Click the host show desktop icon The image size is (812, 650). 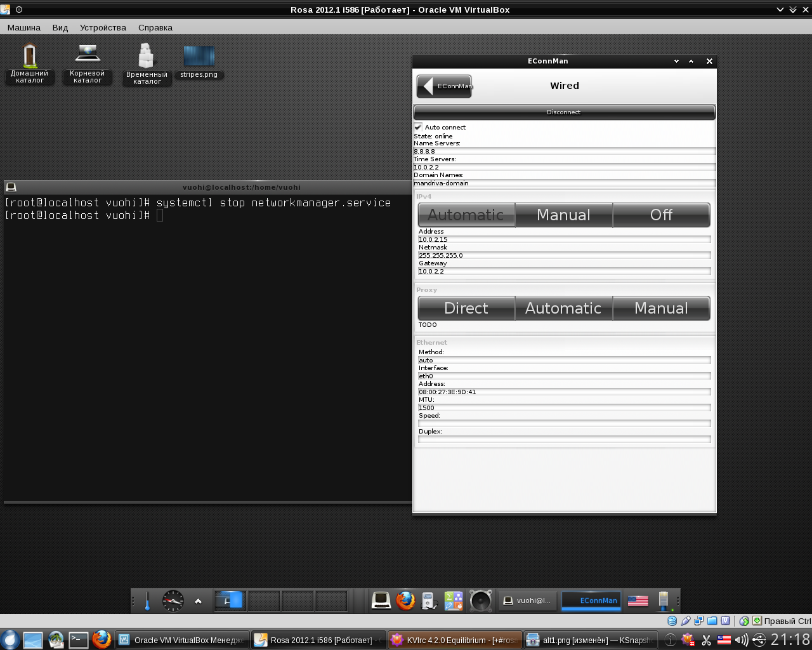(33, 640)
